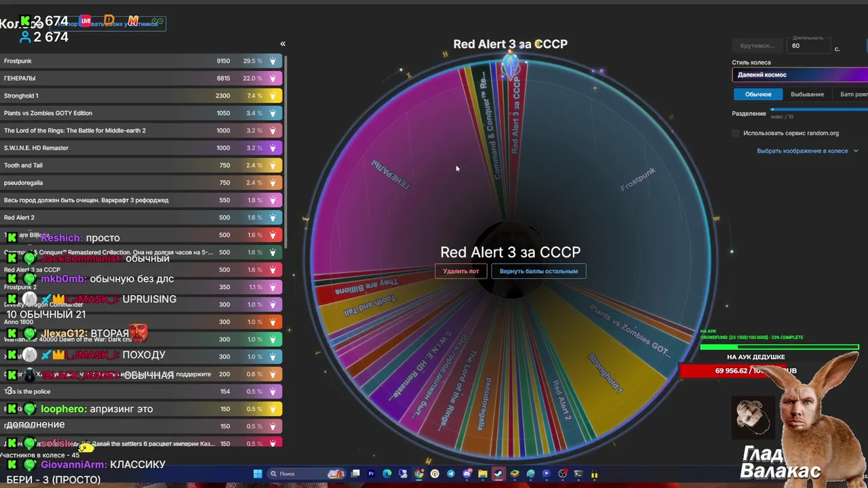The image size is (868, 488).
Task: Click the Red Alert 2 lot name
Action: (19, 218)
